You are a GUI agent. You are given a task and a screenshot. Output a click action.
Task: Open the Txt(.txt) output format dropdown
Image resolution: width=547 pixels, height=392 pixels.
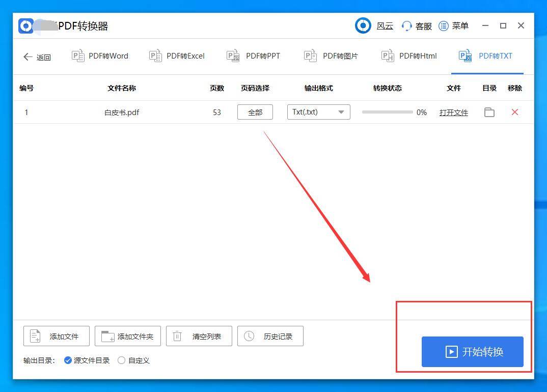click(318, 112)
